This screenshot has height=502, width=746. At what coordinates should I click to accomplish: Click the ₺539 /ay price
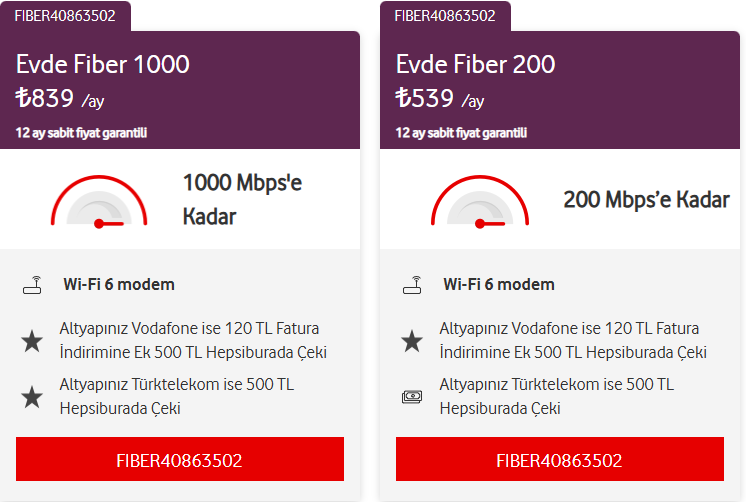(440, 99)
